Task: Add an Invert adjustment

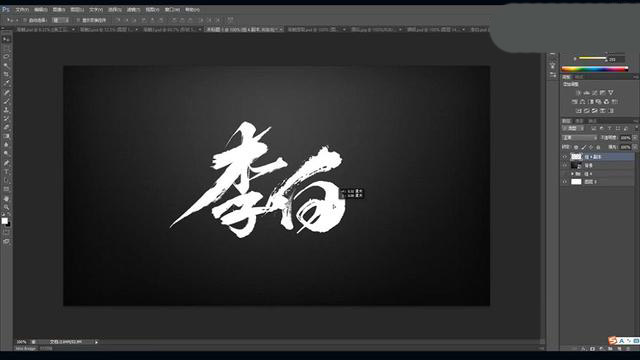Action: [578, 111]
